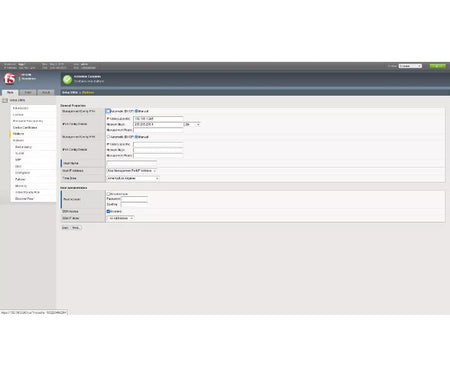The height and width of the screenshot is (375, 450).
Task: Click the red F5 logo
Action: [x=9, y=79]
